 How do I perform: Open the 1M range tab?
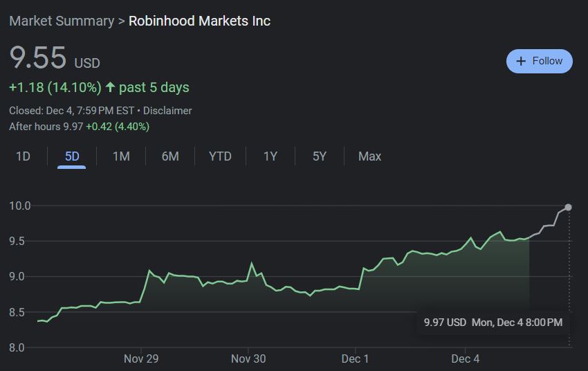121,156
